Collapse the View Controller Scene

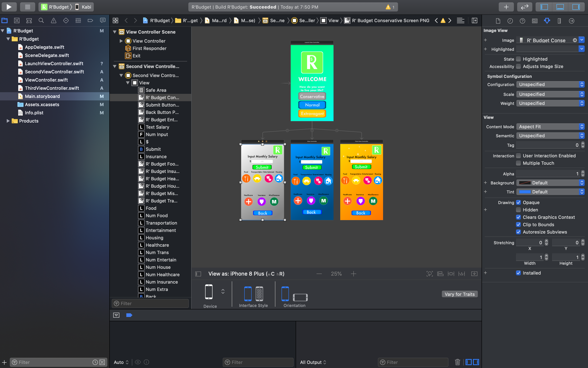coord(115,32)
